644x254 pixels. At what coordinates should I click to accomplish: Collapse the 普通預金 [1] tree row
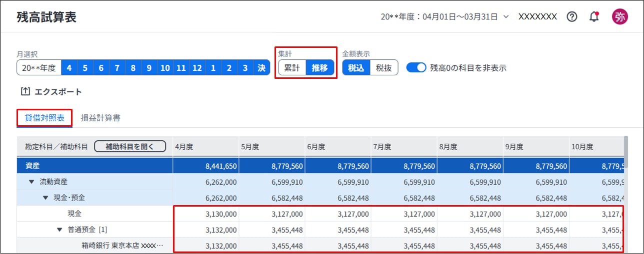pos(59,230)
